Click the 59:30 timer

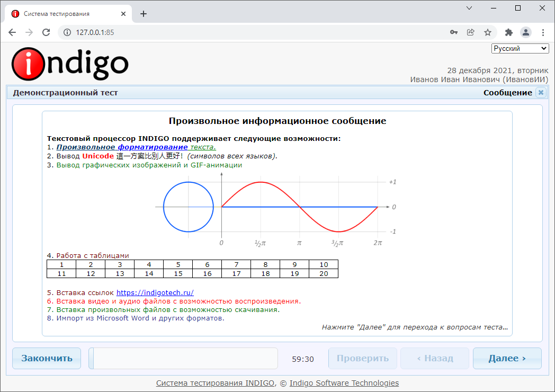tap(303, 359)
